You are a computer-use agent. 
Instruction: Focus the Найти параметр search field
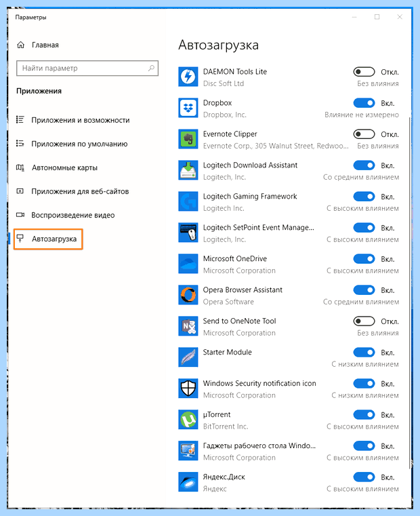point(87,68)
